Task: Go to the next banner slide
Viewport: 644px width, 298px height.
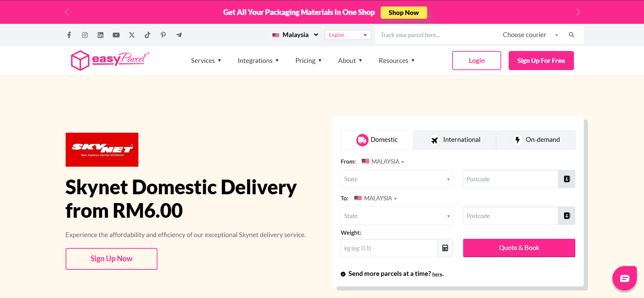Action: tap(578, 12)
